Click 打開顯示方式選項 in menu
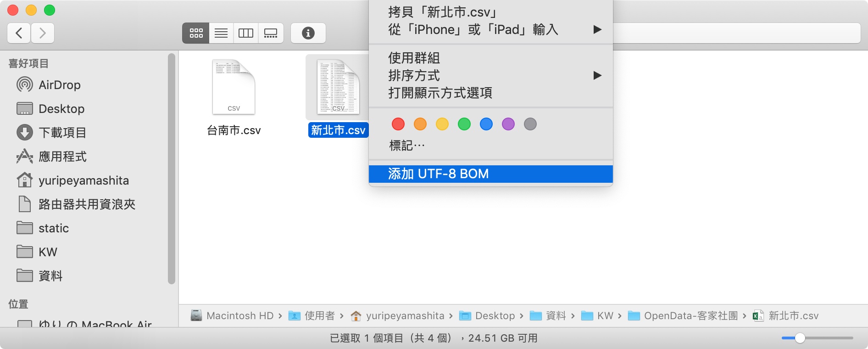The height and width of the screenshot is (349, 868). click(x=440, y=93)
